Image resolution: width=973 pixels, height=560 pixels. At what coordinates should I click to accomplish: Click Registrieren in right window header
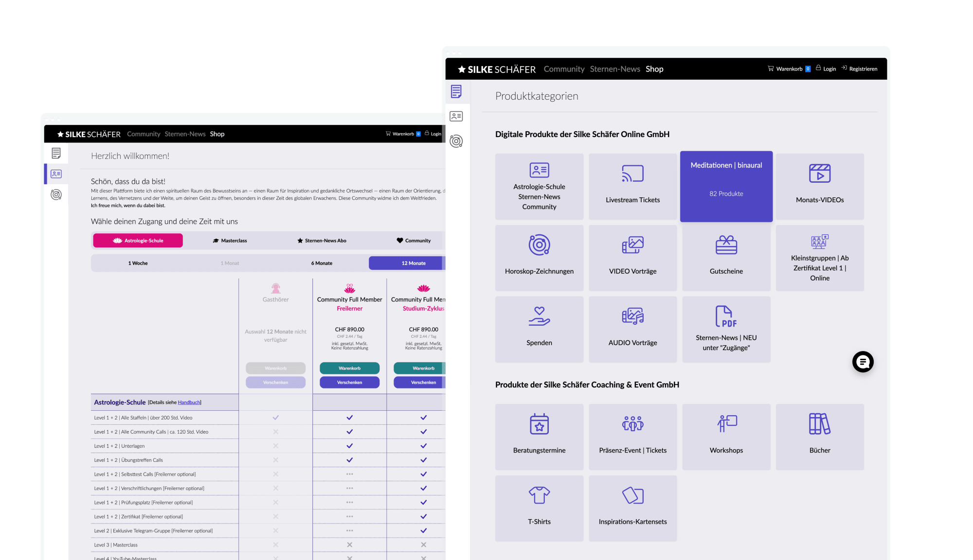tap(860, 69)
